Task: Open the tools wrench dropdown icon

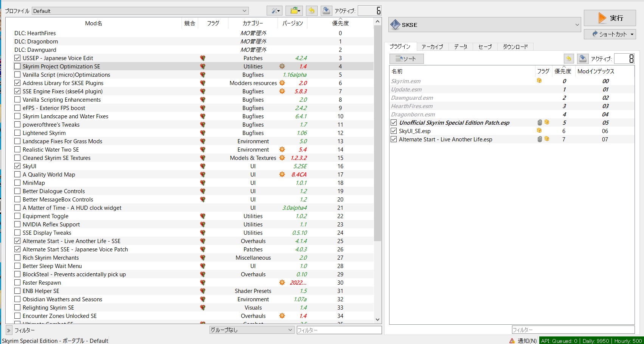Action: coord(274,11)
